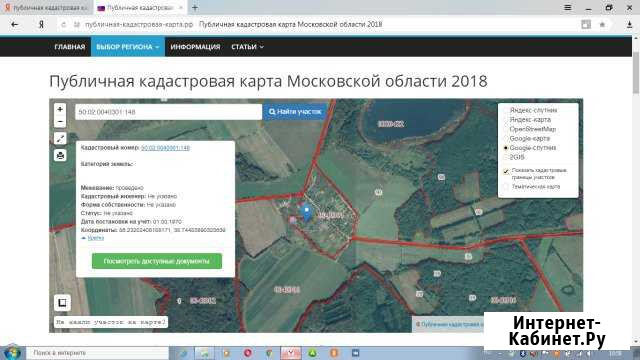The image size is (640, 360).
Task: Open cadastral number link in info panel
Action: (x=165, y=148)
